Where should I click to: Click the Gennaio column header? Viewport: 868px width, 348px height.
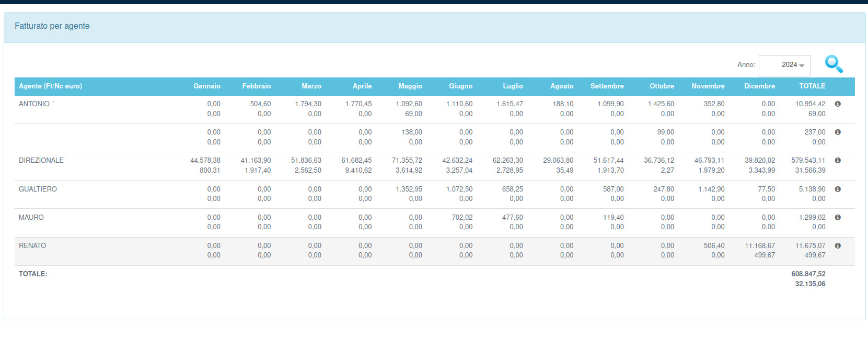pyautogui.click(x=206, y=86)
